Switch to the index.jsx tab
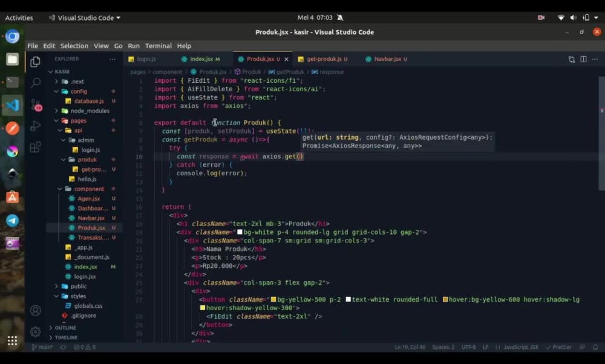The height and width of the screenshot is (364, 605). click(201, 59)
